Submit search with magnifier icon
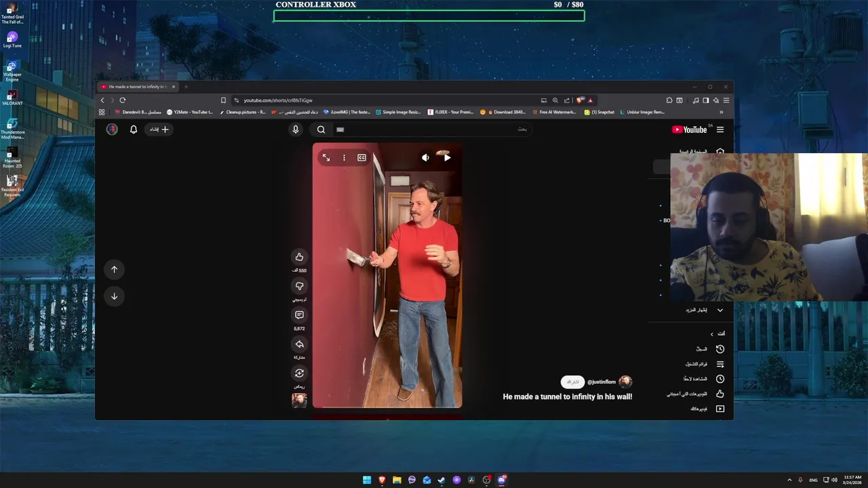868x488 pixels. [x=321, y=129]
